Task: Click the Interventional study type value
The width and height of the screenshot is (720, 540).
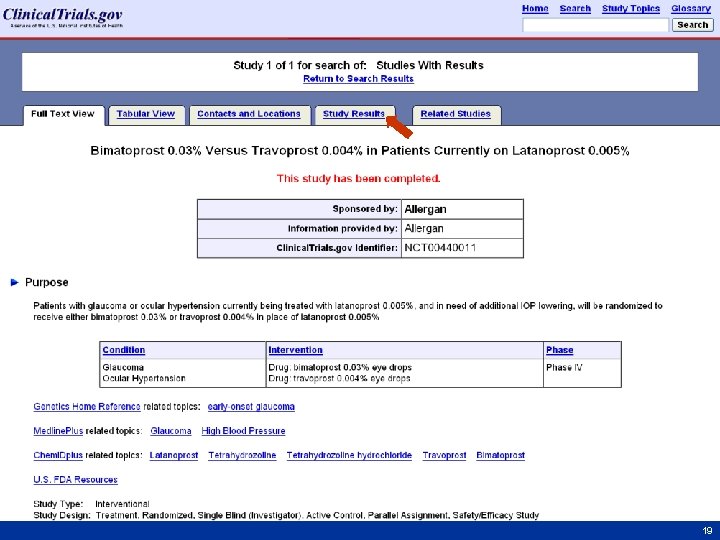Action: click(122, 504)
